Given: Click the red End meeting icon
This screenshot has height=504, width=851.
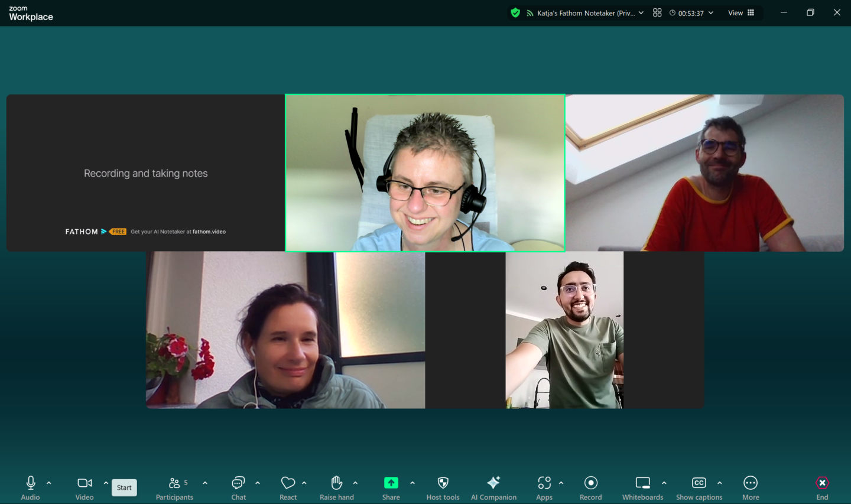Looking at the screenshot, I should (822, 483).
